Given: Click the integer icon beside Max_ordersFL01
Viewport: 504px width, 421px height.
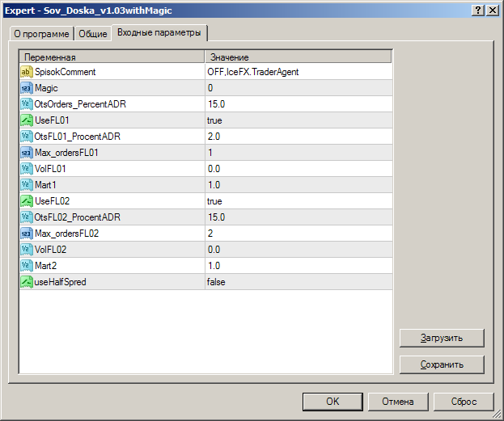Looking at the screenshot, I should pyautogui.click(x=27, y=153).
